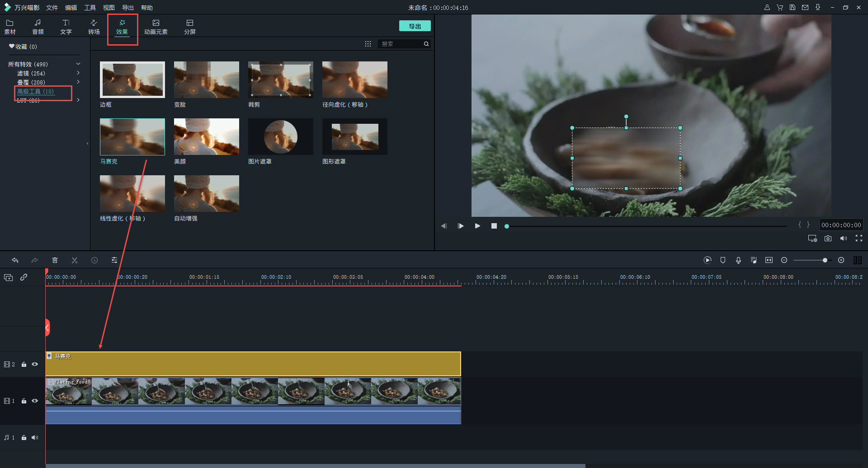Select the scissors split tool

click(75, 260)
